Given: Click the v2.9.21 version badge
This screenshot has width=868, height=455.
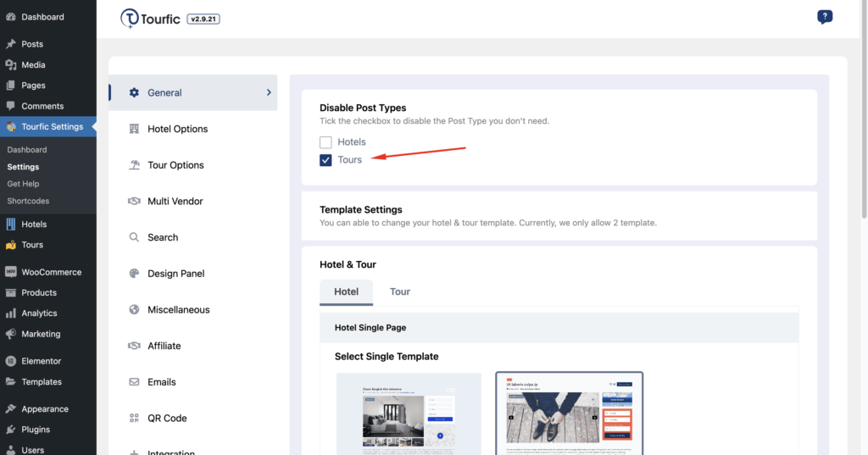Looking at the screenshot, I should (x=203, y=19).
